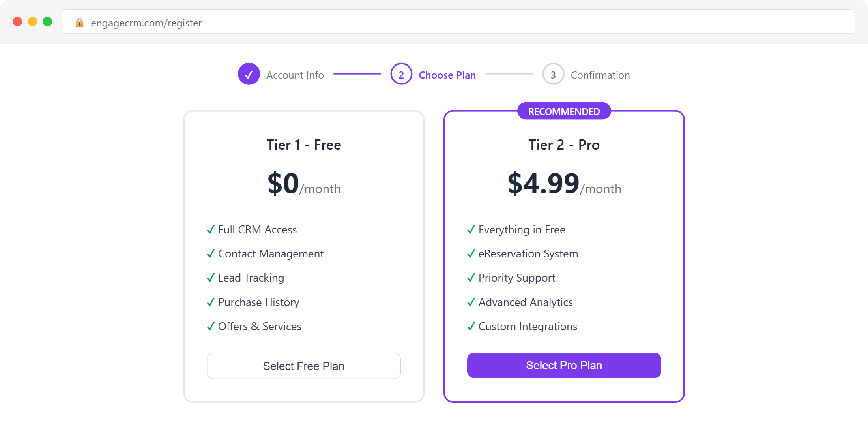This screenshot has height=428, width=868.
Task: Click the checkmark next to Everything in Free
Action: [x=471, y=230]
